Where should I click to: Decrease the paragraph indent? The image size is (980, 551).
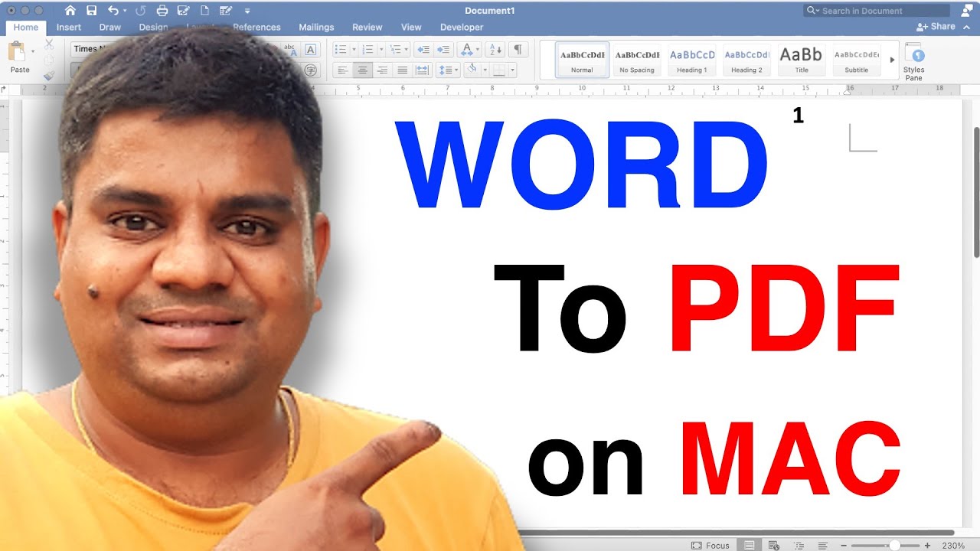tap(423, 49)
